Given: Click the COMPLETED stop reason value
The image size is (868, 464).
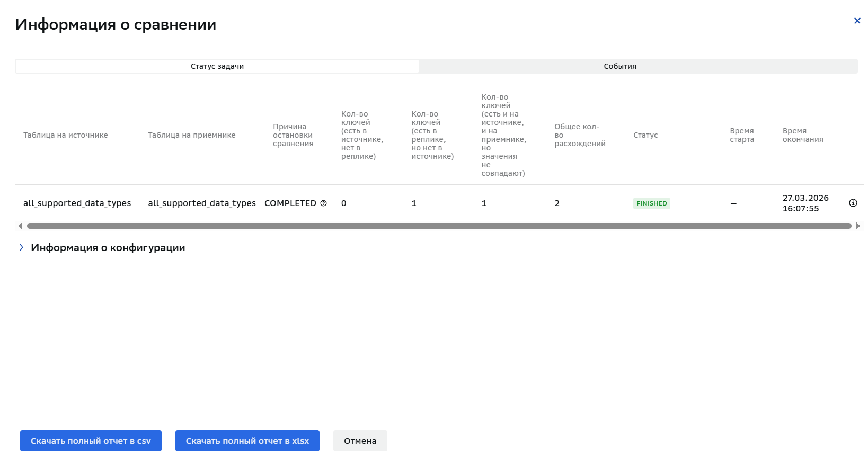Looking at the screenshot, I should [290, 203].
